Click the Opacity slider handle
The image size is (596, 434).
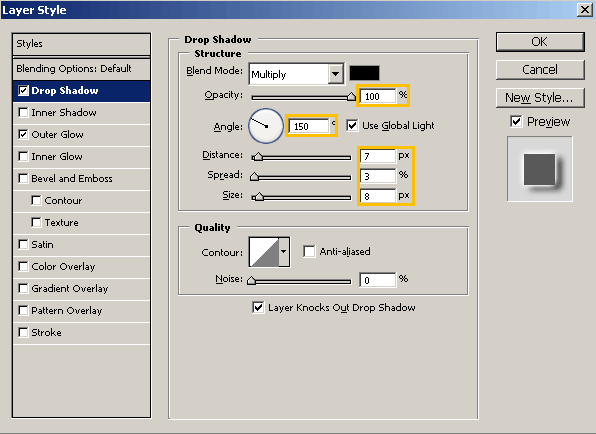click(x=352, y=97)
